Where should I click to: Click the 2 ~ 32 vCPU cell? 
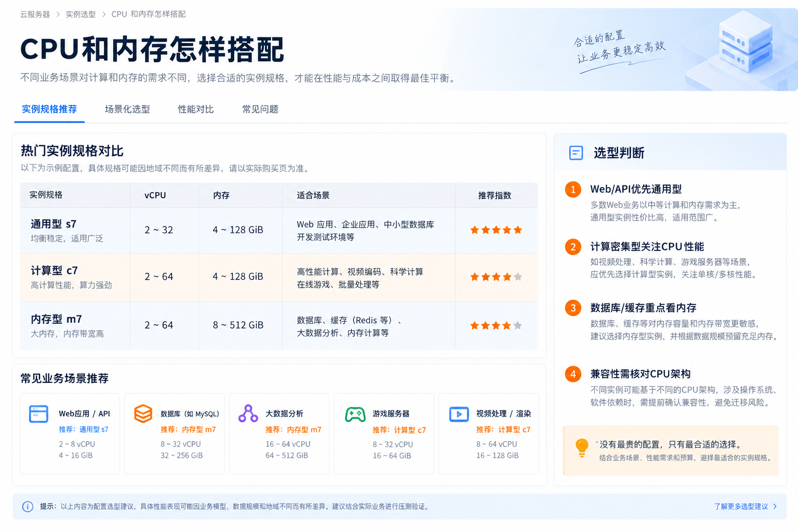(159, 230)
